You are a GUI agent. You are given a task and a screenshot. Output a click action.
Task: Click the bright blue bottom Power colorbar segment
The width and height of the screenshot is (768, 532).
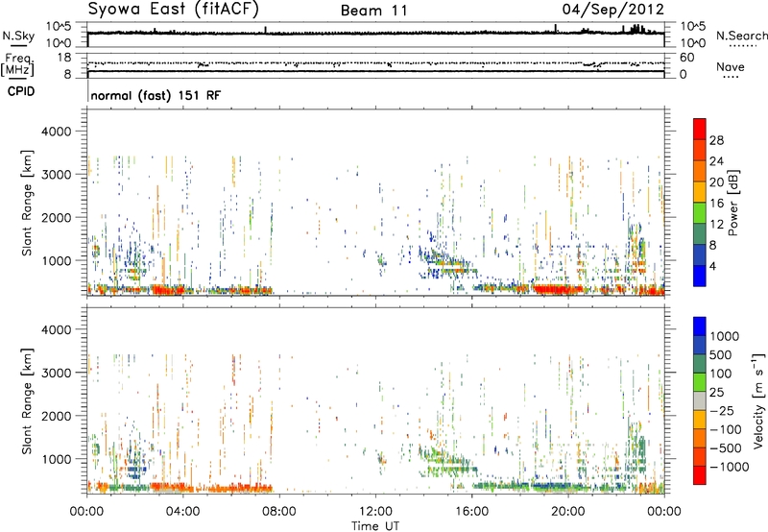pos(700,276)
